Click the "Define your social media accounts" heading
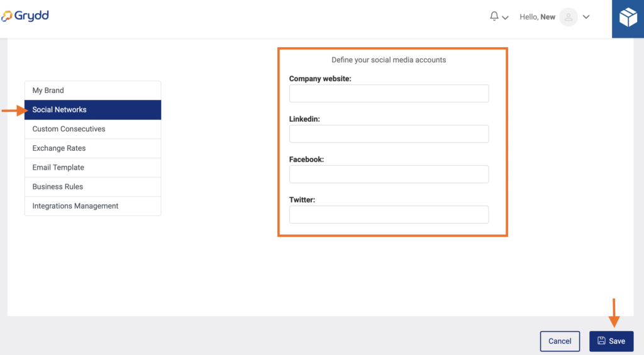 tap(389, 60)
